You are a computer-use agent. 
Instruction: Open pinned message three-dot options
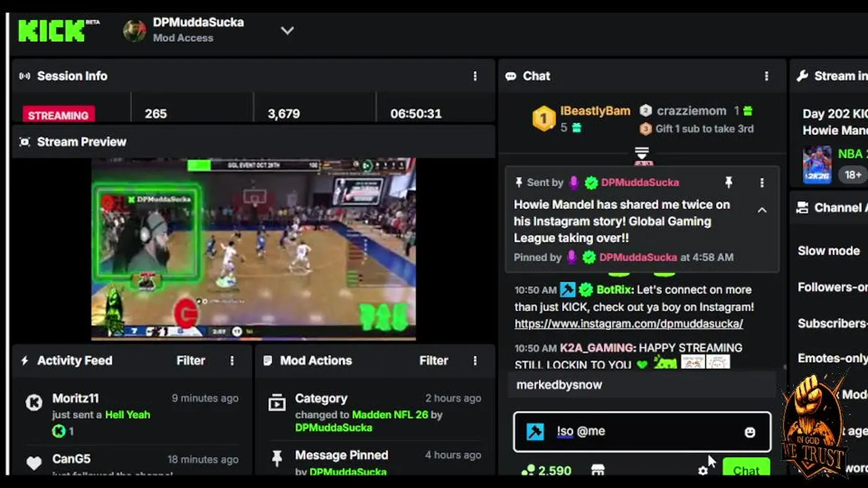click(x=762, y=182)
